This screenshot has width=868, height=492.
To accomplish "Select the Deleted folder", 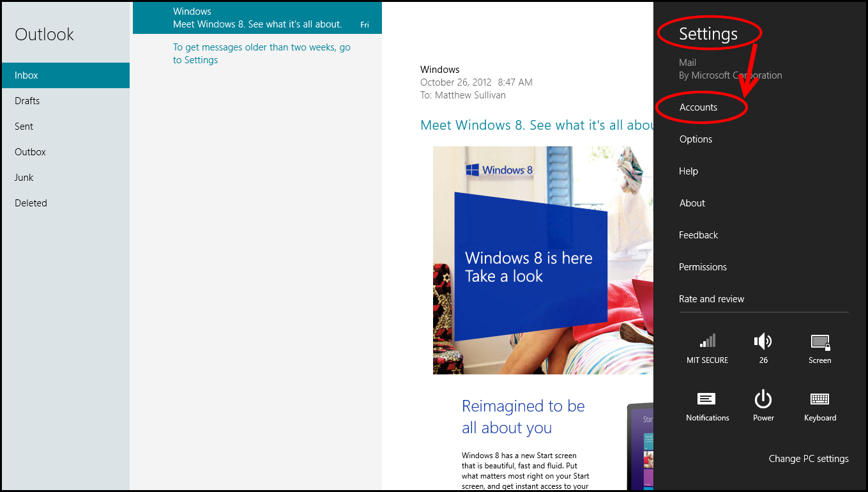I will 31,203.
